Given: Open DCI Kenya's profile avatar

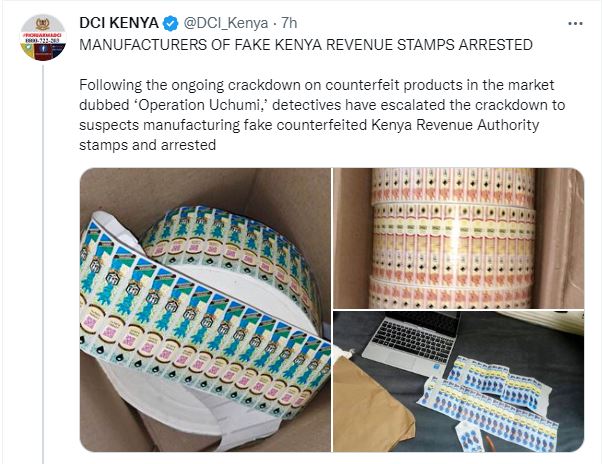Looking at the screenshot, I should coord(43,38).
